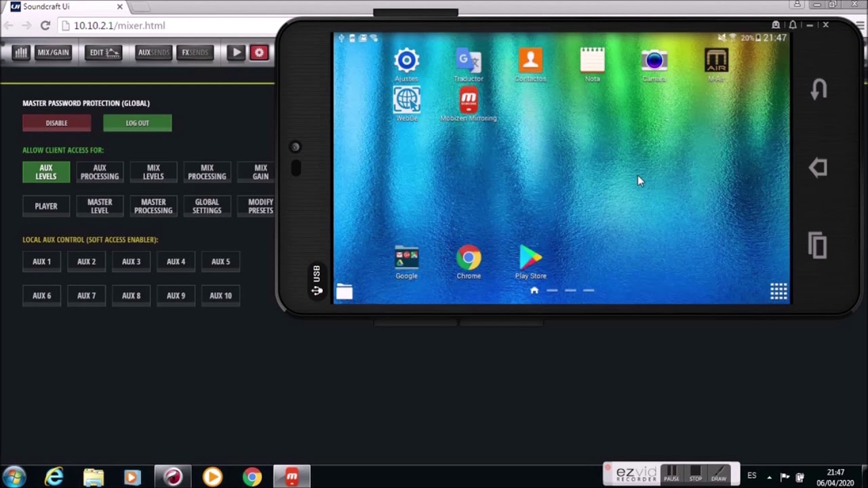Open the white folder icon on phone

click(x=344, y=292)
